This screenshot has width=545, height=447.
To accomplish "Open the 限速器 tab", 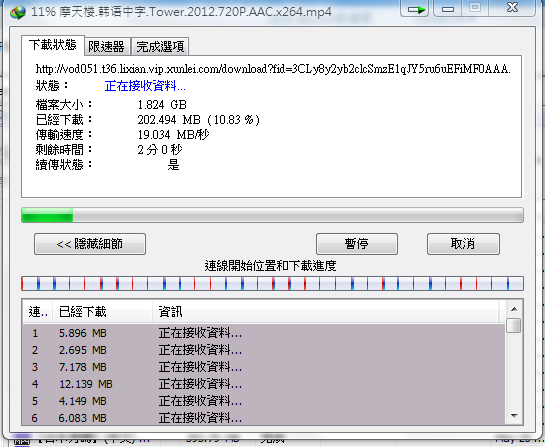I will pyautogui.click(x=107, y=47).
